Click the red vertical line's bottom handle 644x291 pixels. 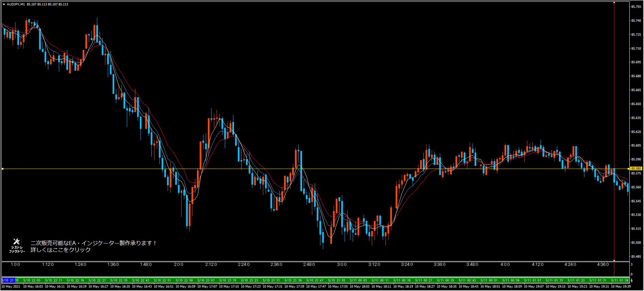click(614, 261)
